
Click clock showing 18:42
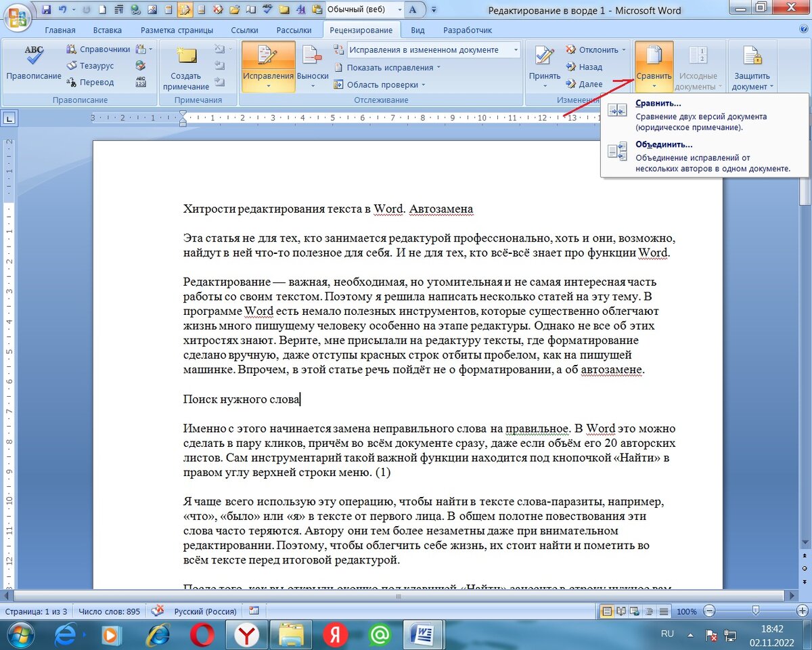[x=771, y=629]
